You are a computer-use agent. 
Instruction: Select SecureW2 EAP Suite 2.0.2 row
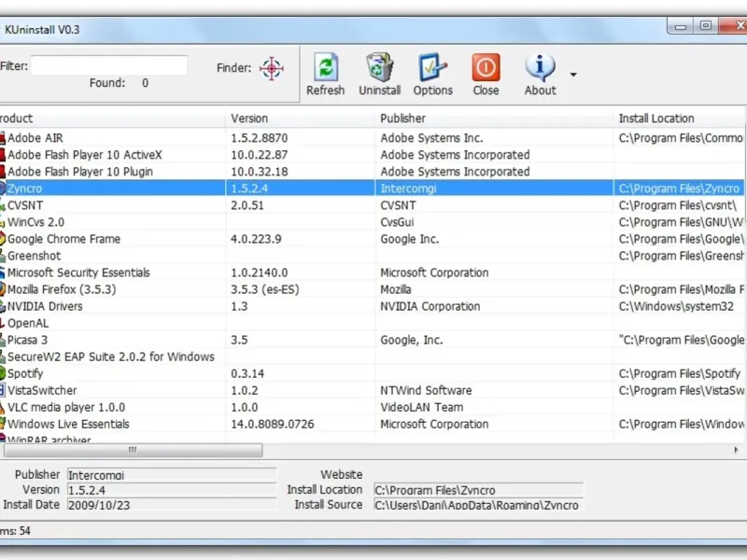click(372, 357)
